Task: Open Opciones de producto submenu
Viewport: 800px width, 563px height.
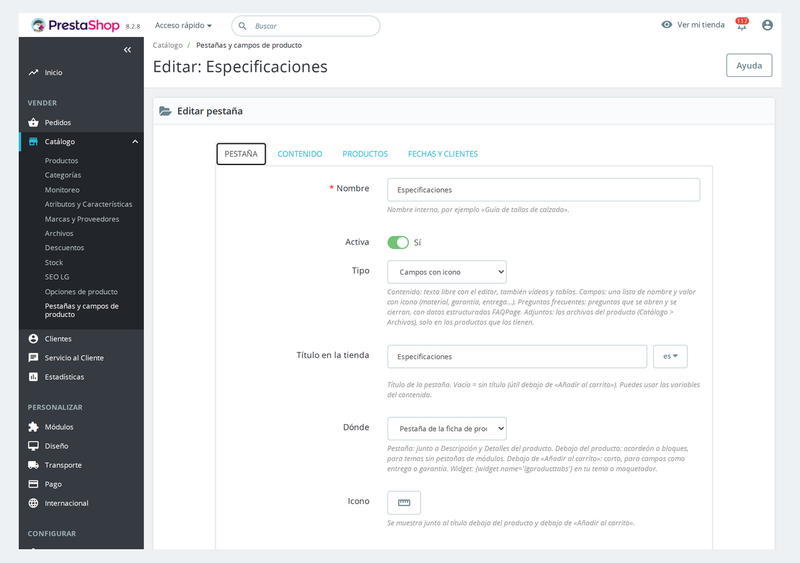Action: pos(81,291)
